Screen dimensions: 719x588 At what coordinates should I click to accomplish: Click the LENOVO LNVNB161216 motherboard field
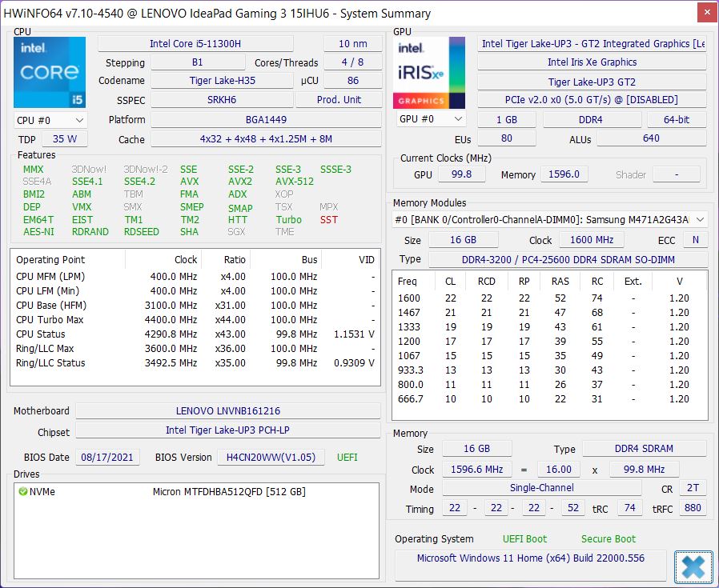[228, 411]
